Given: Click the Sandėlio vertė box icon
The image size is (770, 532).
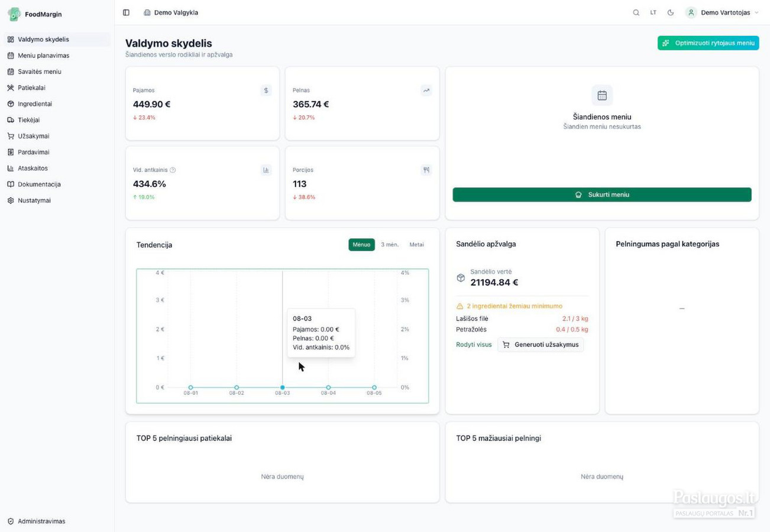Looking at the screenshot, I should pos(461,278).
